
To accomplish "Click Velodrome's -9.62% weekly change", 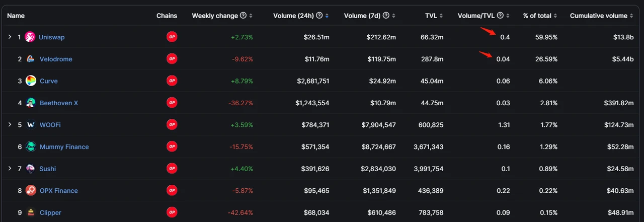I will pyautogui.click(x=243, y=59).
